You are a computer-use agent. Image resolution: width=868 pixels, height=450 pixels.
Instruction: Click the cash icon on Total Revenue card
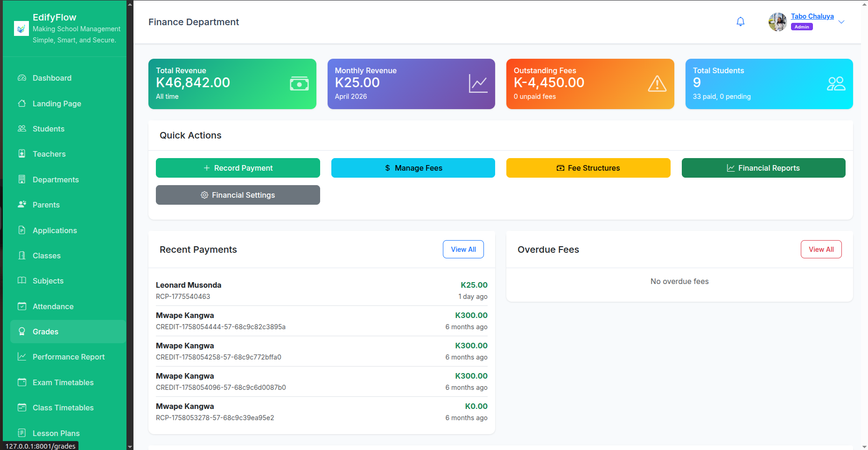(x=299, y=84)
